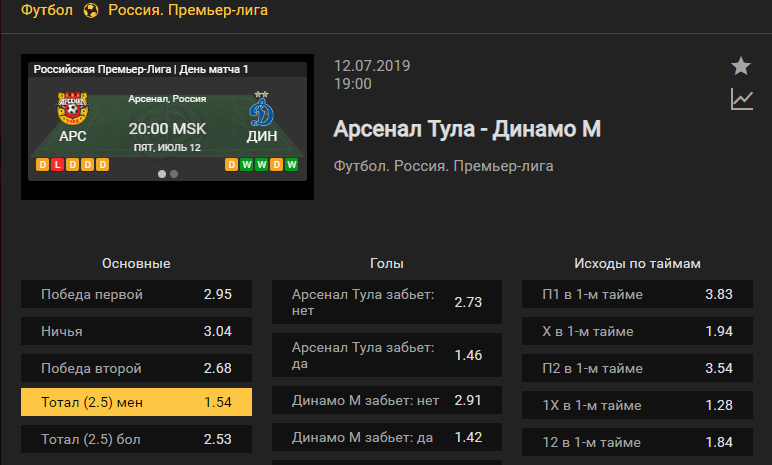The height and width of the screenshot is (465, 772).
Task: Click match title Арсенал Тула - Динамо М
Action: pyautogui.click(x=467, y=129)
